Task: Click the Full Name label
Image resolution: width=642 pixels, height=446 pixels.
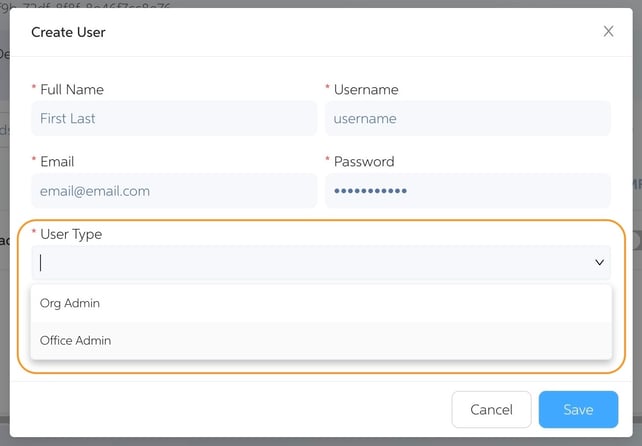Action: coord(72,90)
